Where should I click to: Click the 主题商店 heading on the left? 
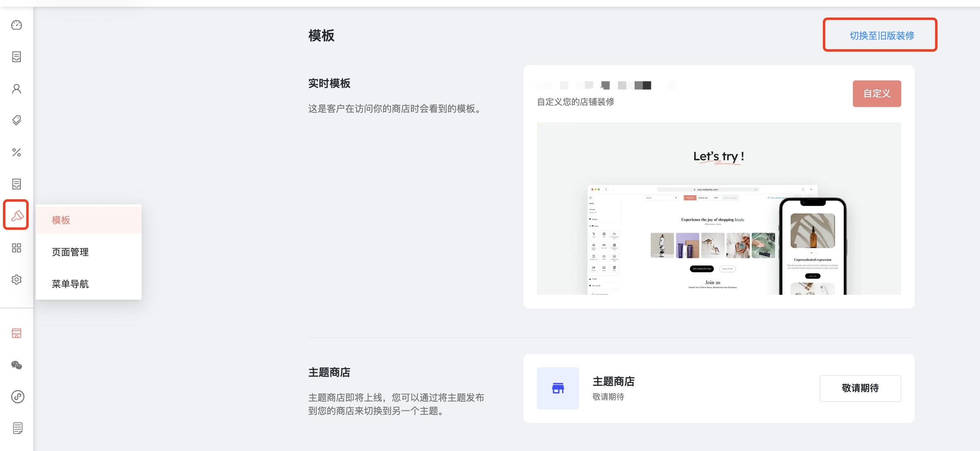(x=329, y=372)
